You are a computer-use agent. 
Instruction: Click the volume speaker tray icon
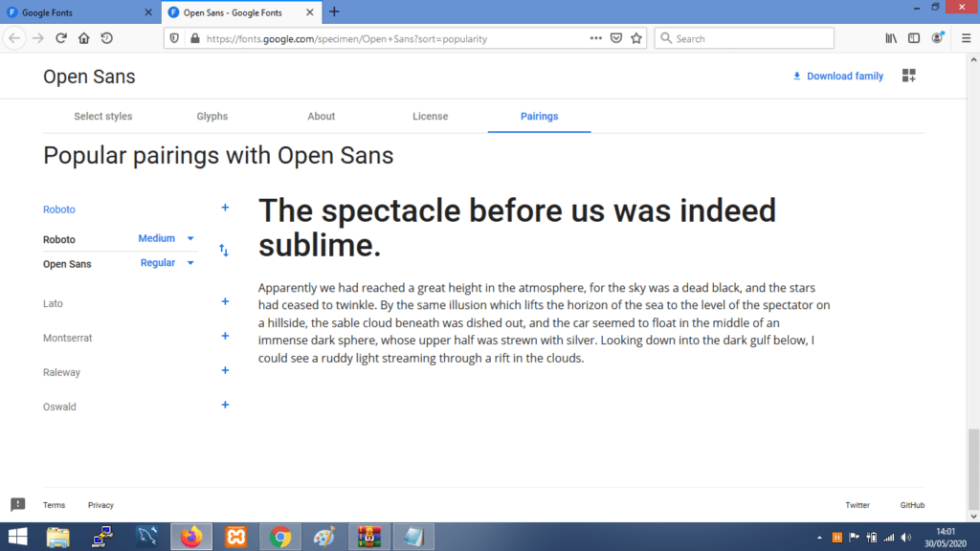[906, 538]
